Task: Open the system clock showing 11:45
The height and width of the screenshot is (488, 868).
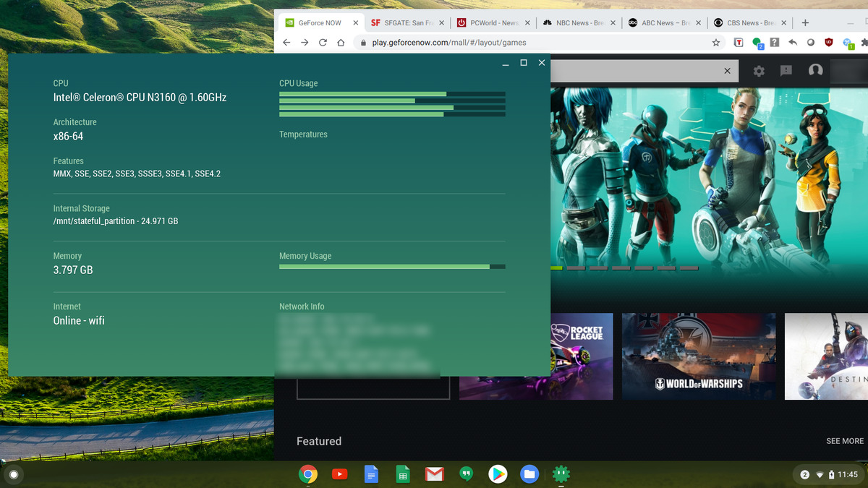Action: [x=848, y=475]
